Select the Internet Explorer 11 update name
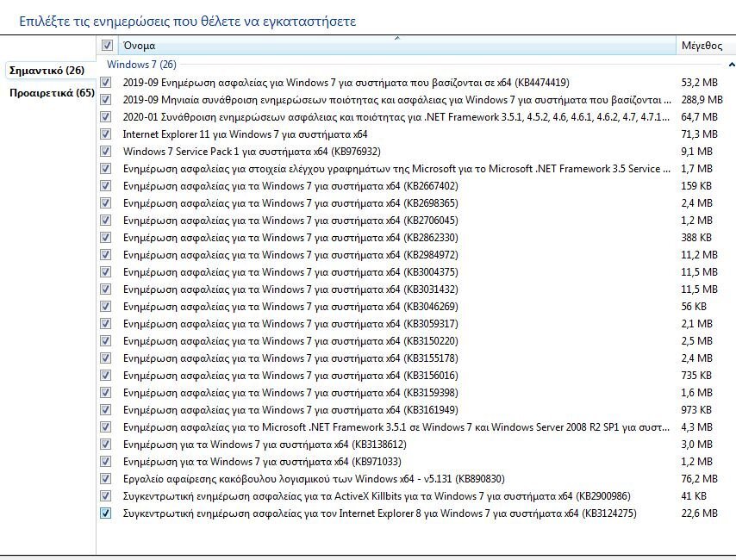The width and height of the screenshot is (736, 560). [245, 134]
